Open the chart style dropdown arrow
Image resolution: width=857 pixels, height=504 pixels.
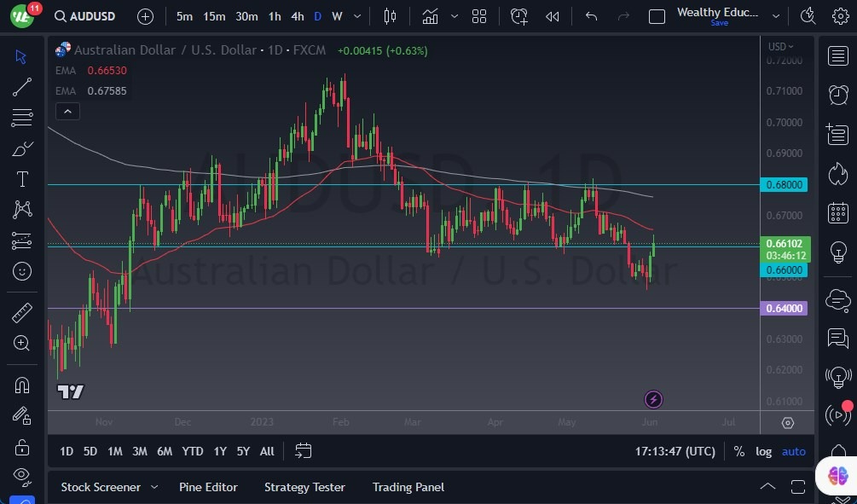[x=454, y=15]
